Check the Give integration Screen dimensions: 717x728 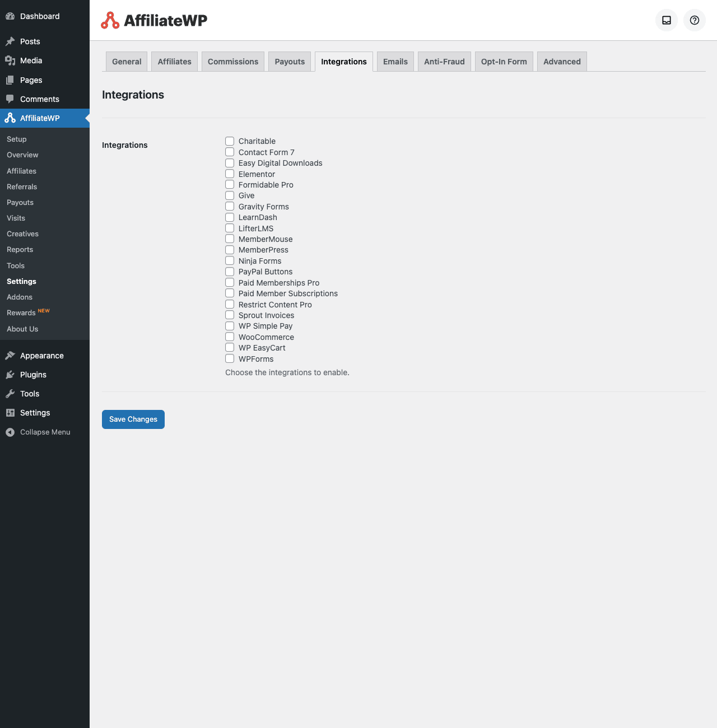230,195
